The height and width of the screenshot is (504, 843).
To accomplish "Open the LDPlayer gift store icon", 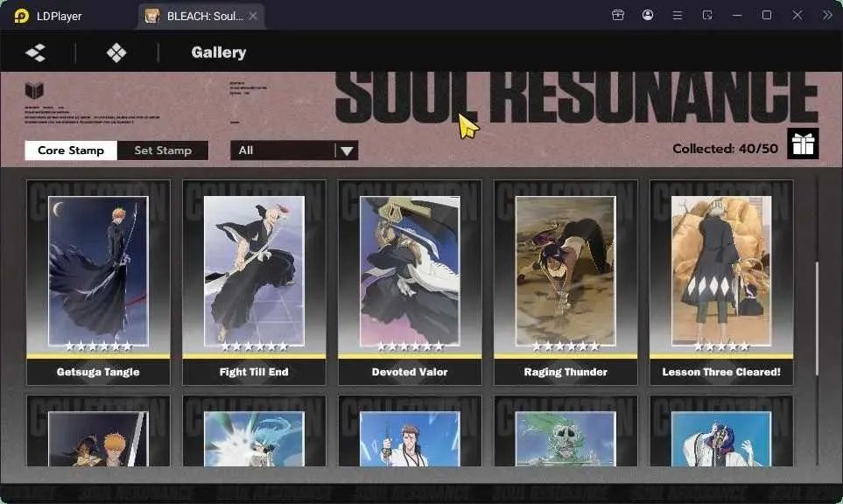I will pyautogui.click(x=618, y=15).
